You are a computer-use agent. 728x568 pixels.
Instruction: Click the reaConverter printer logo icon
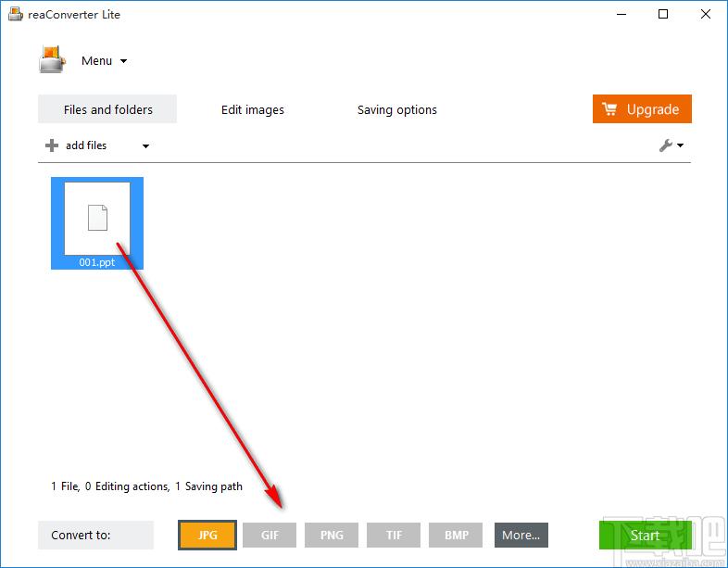52,59
